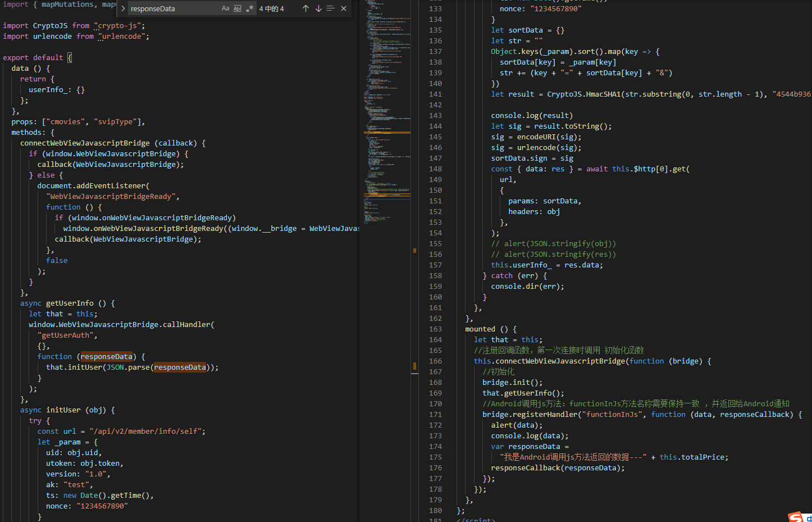Click 'userInfo_: {}' in data function
This screenshot has height=522, width=812.
[x=57, y=90]
